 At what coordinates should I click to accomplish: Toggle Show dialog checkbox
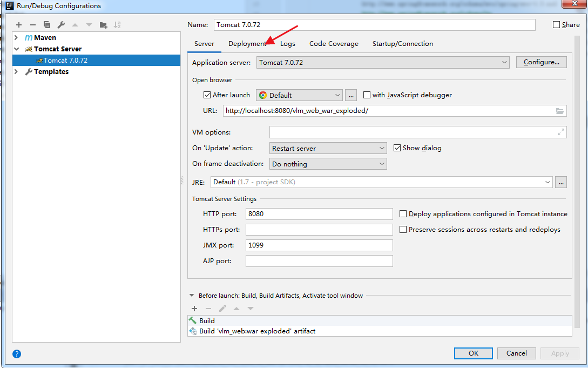click(397, 148)
